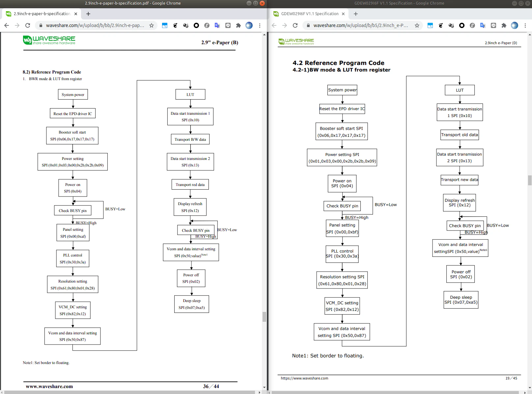Click 'Note1: Set border to floating.' in right PDF
The height and width of the screenshot is (394, 532).
coord(328,356)
